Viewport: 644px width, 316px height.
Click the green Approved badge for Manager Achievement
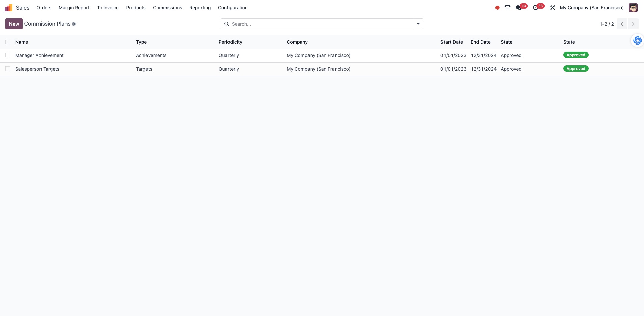(x=576, y=55)
